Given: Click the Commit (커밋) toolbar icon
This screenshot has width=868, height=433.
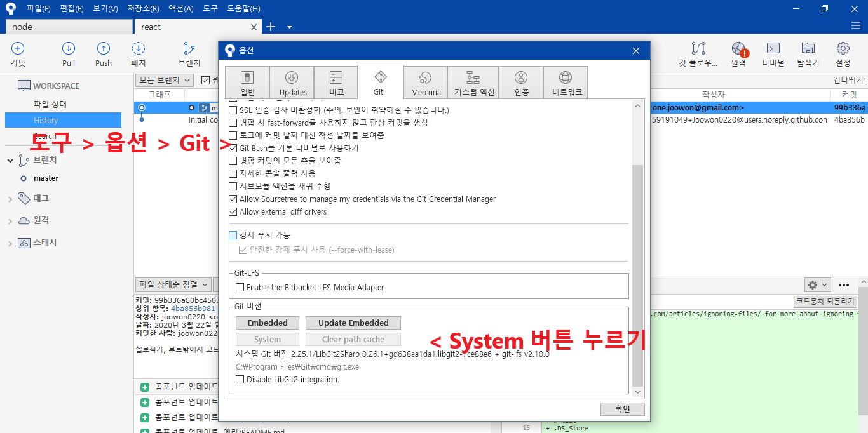Looking at the screenshot, I should pyautogui.click(x=18, y=48).
